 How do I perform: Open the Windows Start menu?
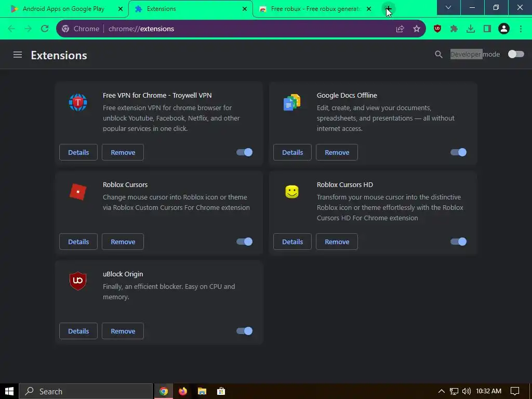coord(9,391)
